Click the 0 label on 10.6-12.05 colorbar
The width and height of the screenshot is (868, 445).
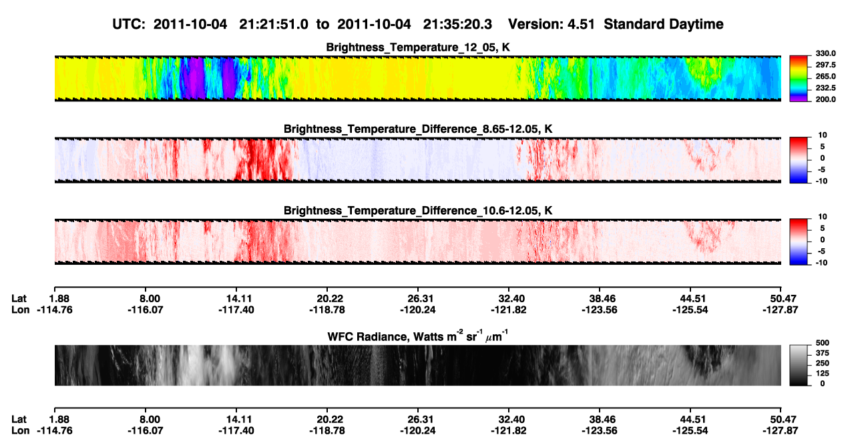coord(822,240)
